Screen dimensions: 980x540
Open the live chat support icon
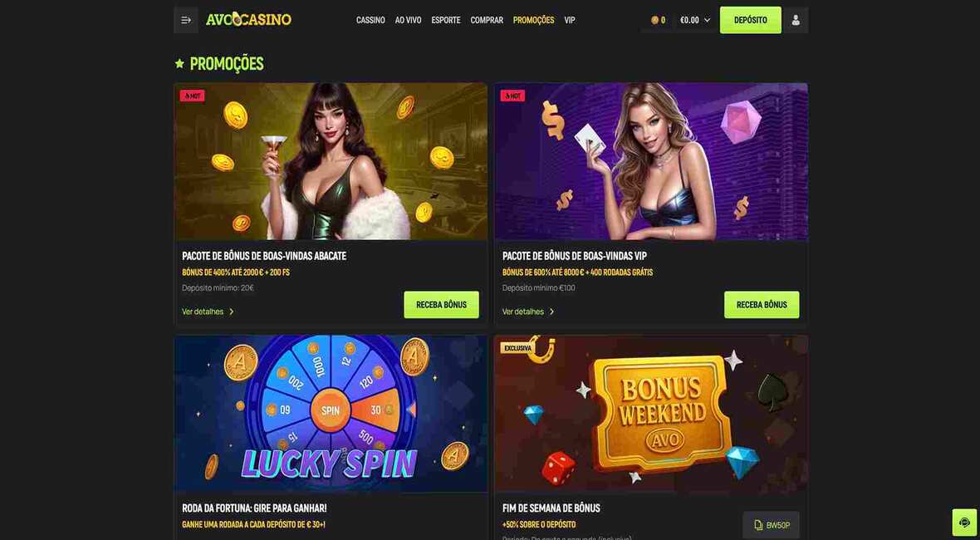pyautogui.click(x=964, y=523)
